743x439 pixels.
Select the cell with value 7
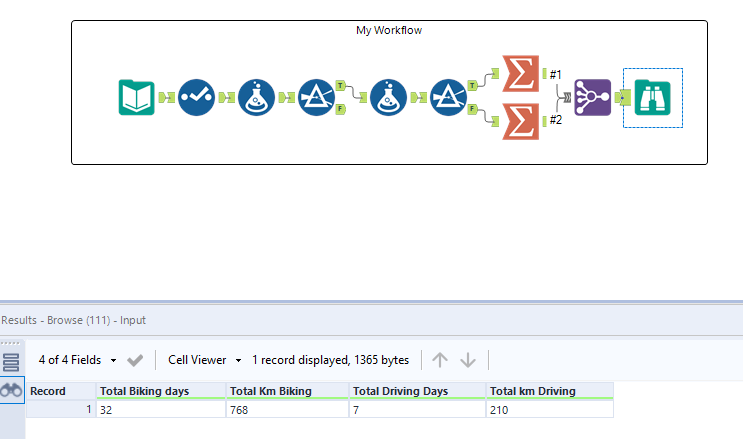point(417,410)
